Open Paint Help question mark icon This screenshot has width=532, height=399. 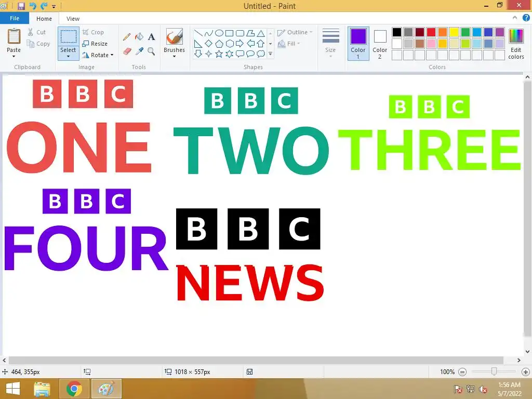pyautogui.click(x=526, y=18)
